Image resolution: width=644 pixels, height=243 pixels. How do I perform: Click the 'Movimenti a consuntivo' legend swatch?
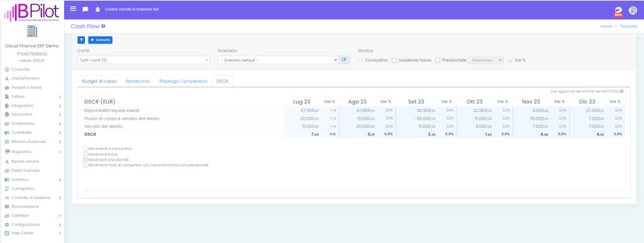tap(85, 149)
